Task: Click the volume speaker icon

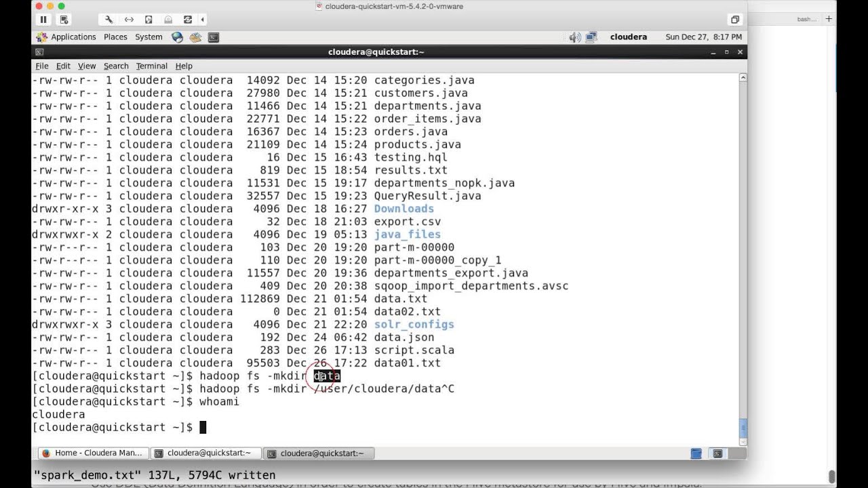Action: coord(575,37)
